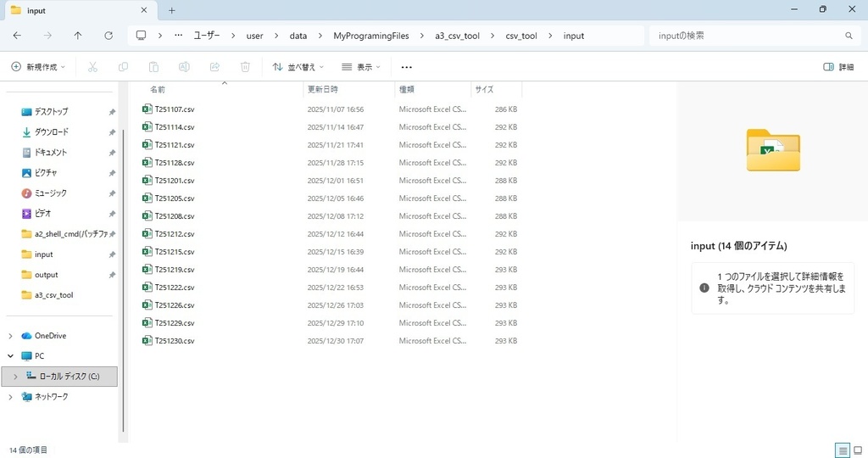This screenshot has height=458, width=868.
Task: Select file T251128.csv
Action: tap(175, 162)
